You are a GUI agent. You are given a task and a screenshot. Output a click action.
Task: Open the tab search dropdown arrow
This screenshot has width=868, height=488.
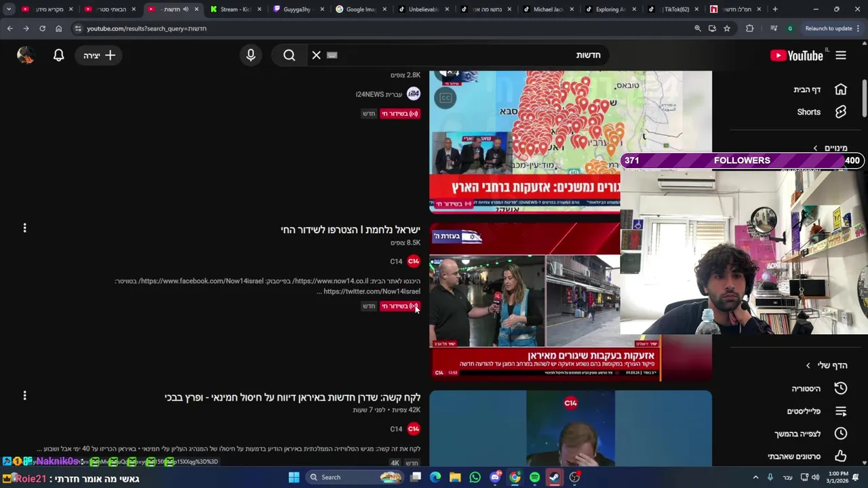(9, 9)
